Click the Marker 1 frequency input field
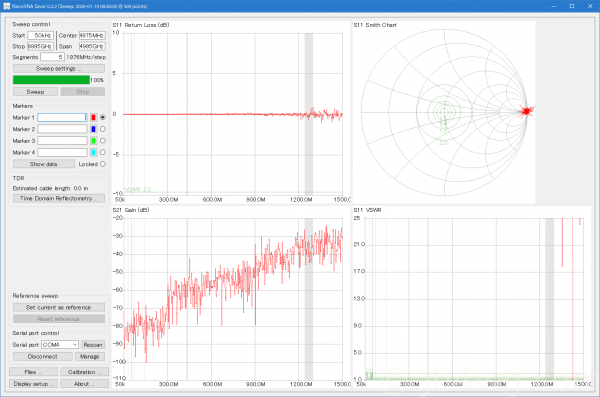 62,118
